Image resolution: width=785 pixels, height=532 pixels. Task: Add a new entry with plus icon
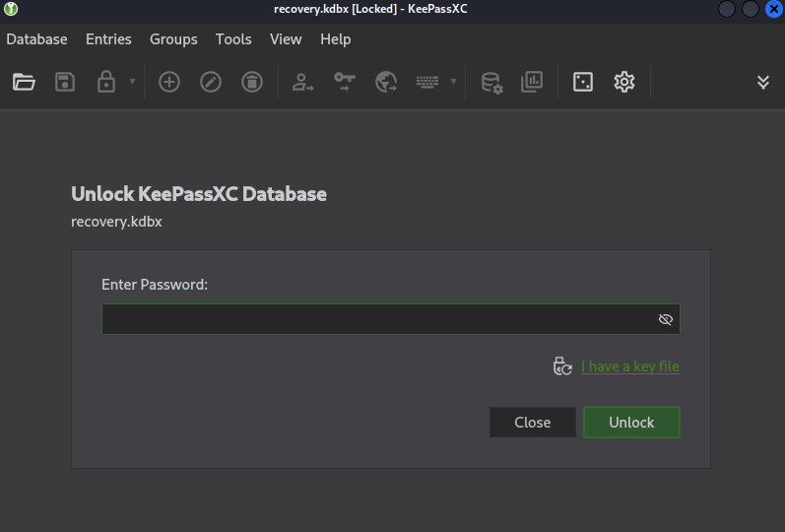click(x=169, y=82)
